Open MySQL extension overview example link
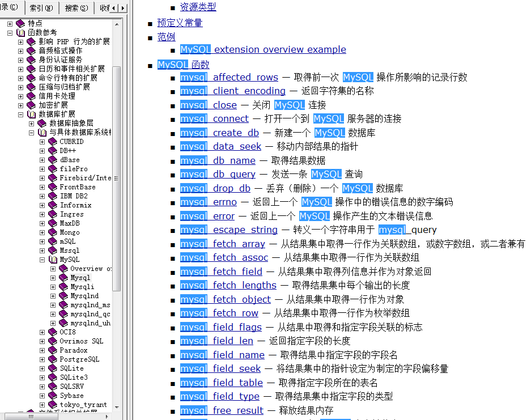This screenshot has height=420, width=527. tap(263, 49)
